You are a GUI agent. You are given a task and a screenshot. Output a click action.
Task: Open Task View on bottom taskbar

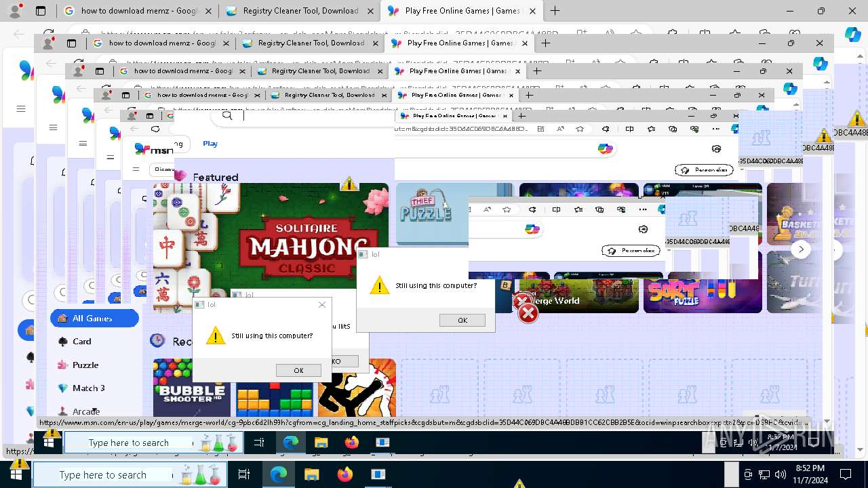click(x=244, y=474)
